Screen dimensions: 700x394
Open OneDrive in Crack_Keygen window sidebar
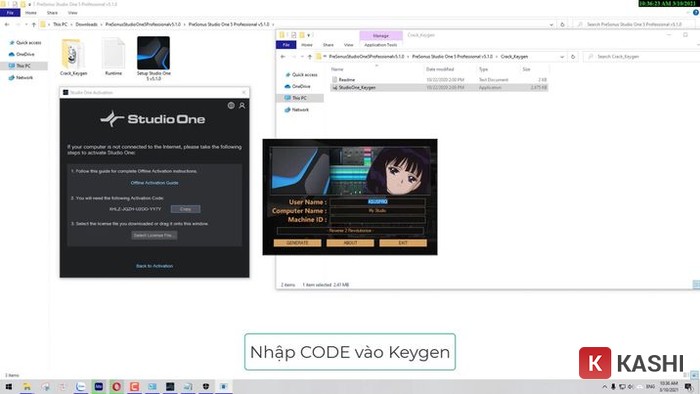coord(298,86)
